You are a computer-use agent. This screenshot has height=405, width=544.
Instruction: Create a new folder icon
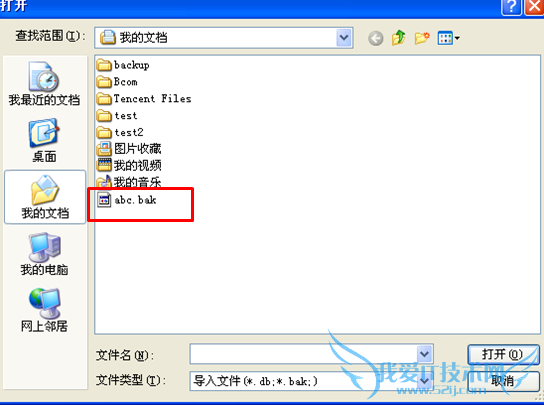422,38
